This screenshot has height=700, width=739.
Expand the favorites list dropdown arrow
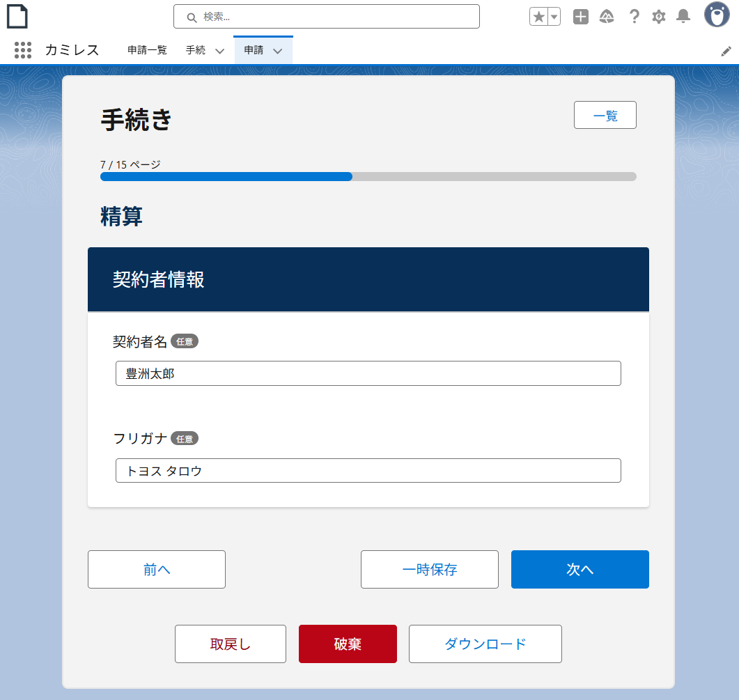coord(554,17)
